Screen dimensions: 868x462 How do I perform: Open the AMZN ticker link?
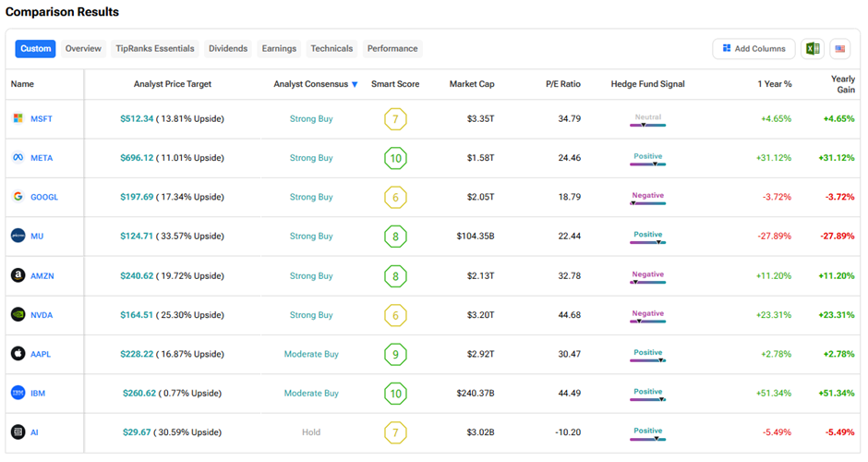[x=42, y=276]
